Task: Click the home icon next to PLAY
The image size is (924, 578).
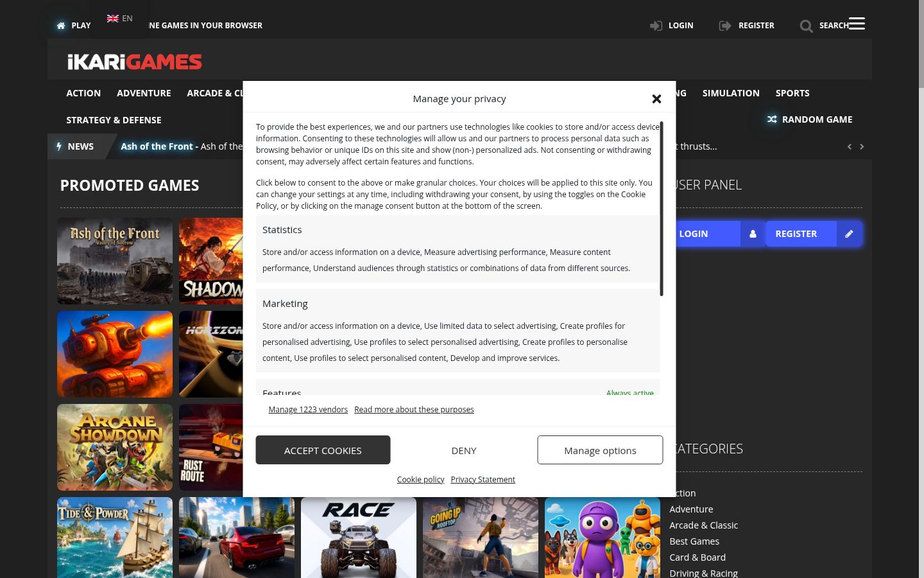Action: (61, 26)
